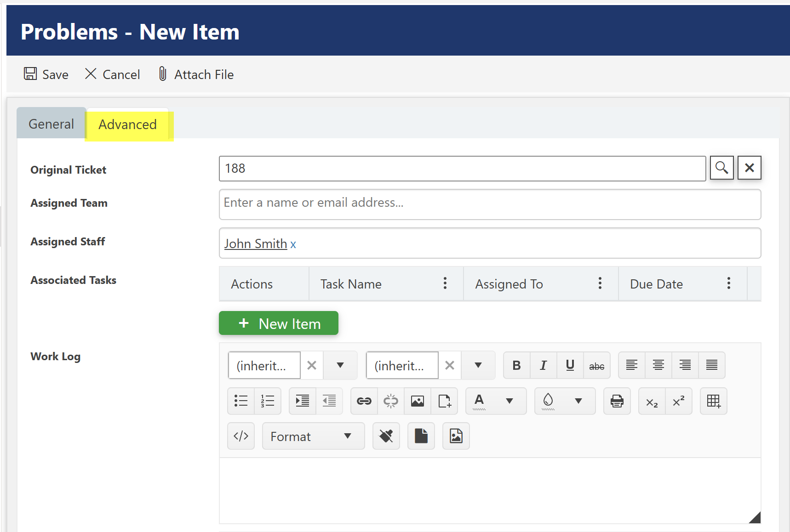Apply superscript formatting
Viewport: 790px width, 532px height.
tap(679, 401)
